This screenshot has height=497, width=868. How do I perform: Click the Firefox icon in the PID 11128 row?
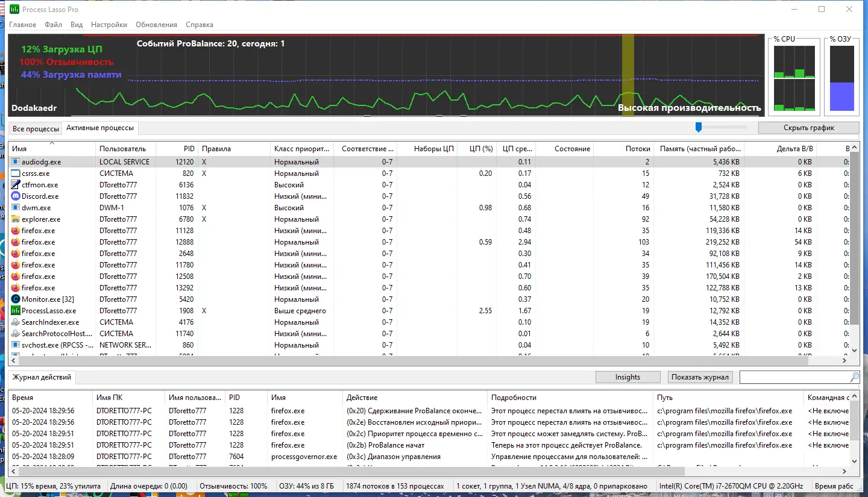click(16, 231)
